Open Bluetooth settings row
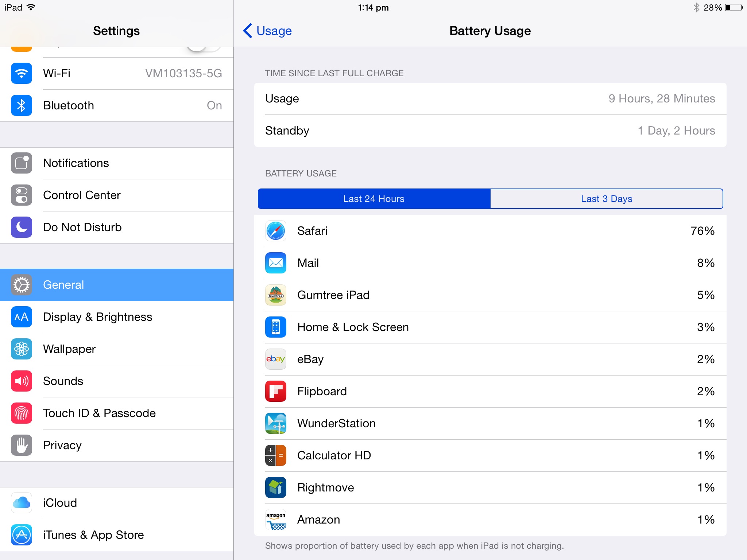747x560 pixels. tap(117, 105)
